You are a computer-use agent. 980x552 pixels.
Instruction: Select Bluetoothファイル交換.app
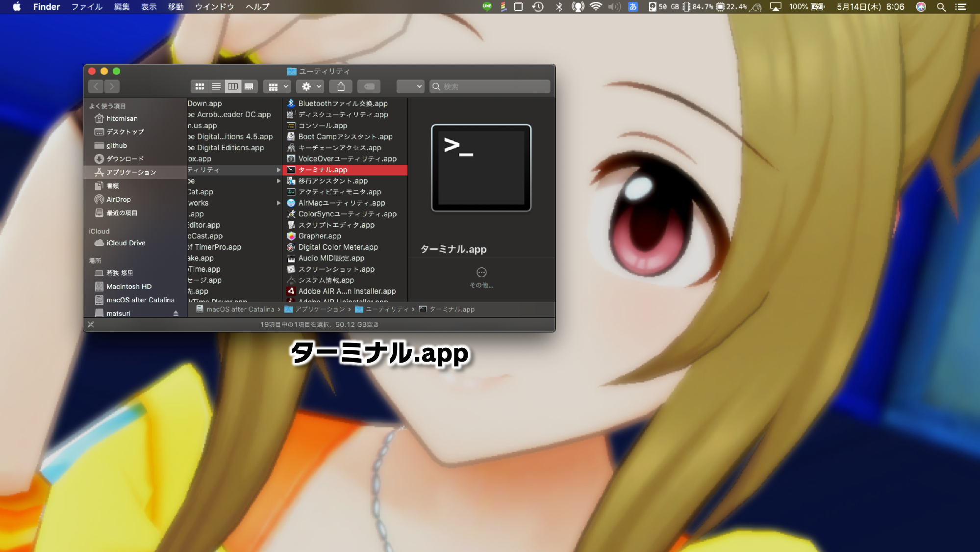(345, 104)
